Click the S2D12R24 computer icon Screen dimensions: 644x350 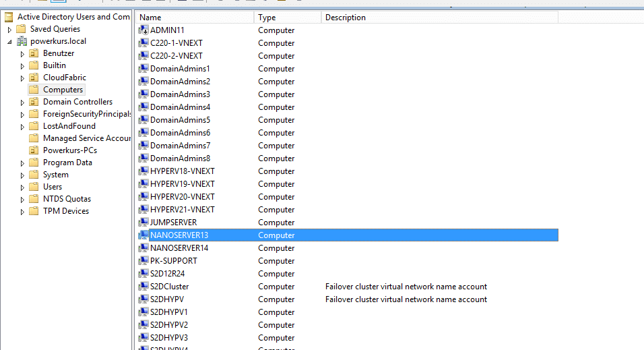point(143,274)
